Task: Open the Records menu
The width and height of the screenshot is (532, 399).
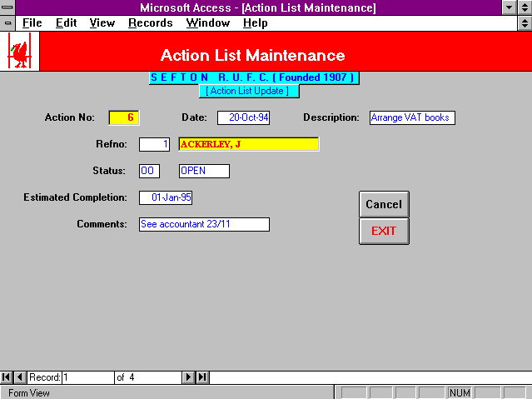Action: (151, 23)
